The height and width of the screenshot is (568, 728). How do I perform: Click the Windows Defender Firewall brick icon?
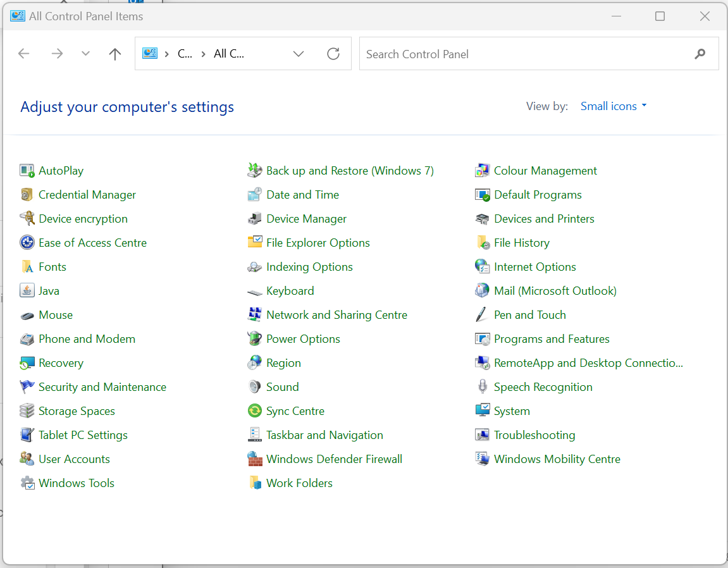pyautogui.click(x=254, y=459)
